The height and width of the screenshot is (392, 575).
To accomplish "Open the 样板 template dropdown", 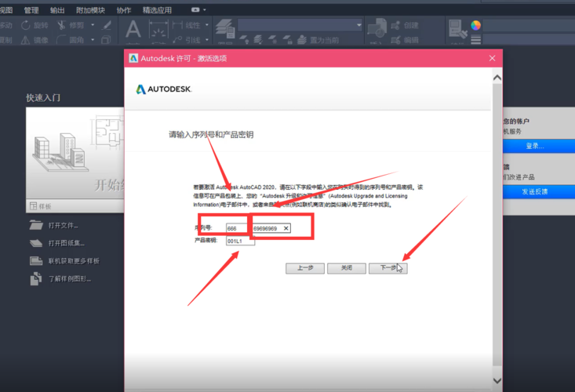I will tap(75, 206).
